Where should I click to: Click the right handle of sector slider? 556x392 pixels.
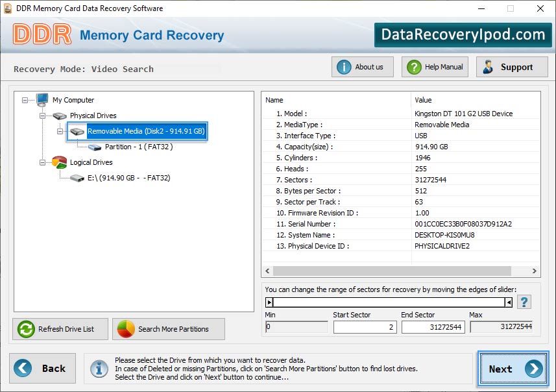(509, 302)
